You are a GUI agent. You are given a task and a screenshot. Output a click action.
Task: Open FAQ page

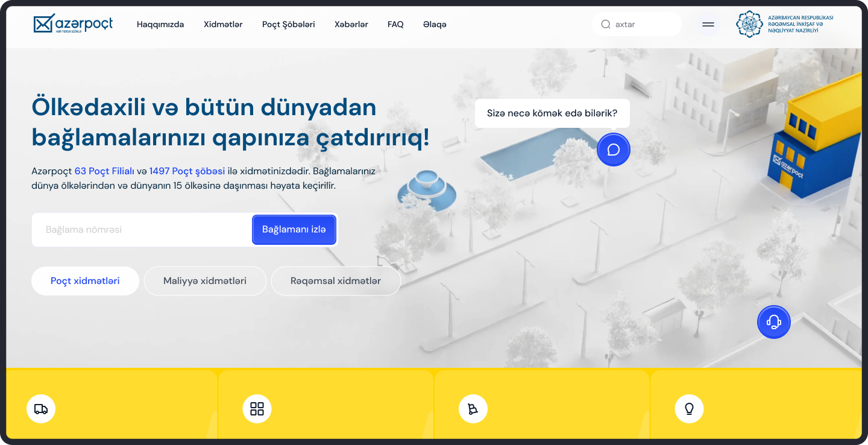[395, 25]
